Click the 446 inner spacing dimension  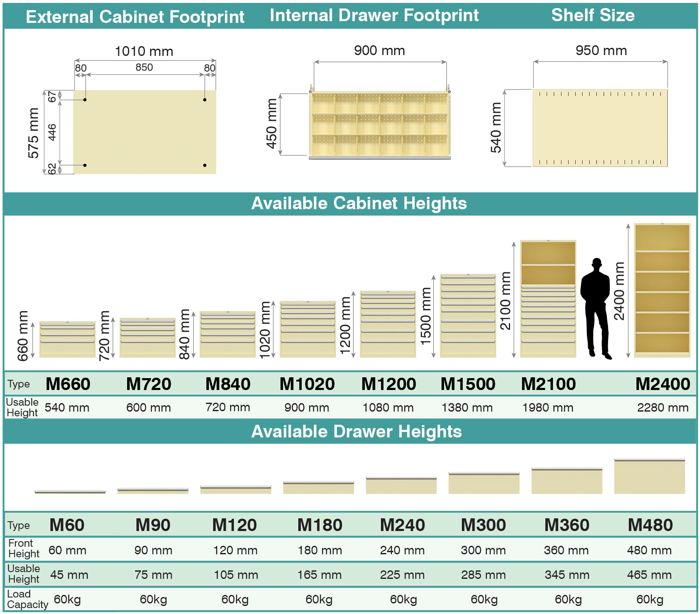pos(52,132)
